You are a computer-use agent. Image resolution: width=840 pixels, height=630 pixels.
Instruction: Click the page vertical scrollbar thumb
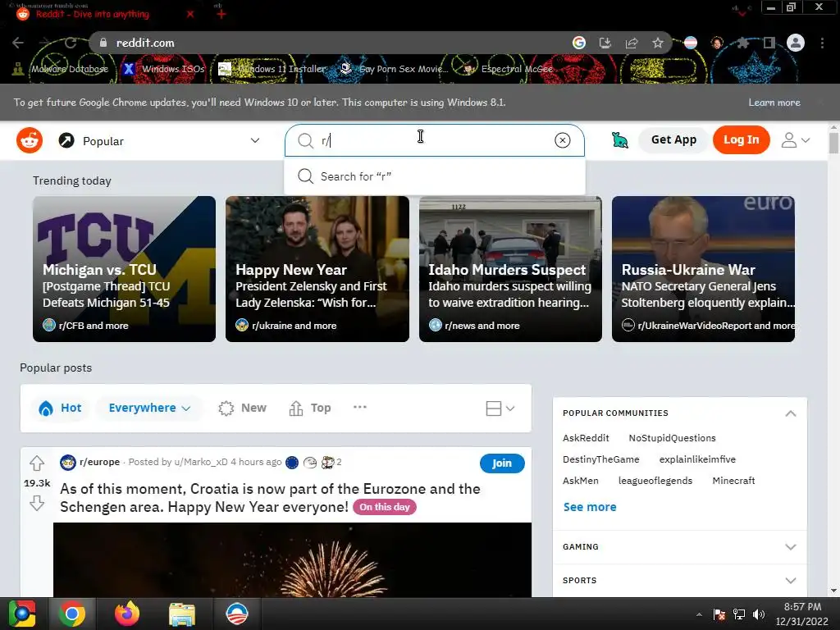(x=833, y=143)
